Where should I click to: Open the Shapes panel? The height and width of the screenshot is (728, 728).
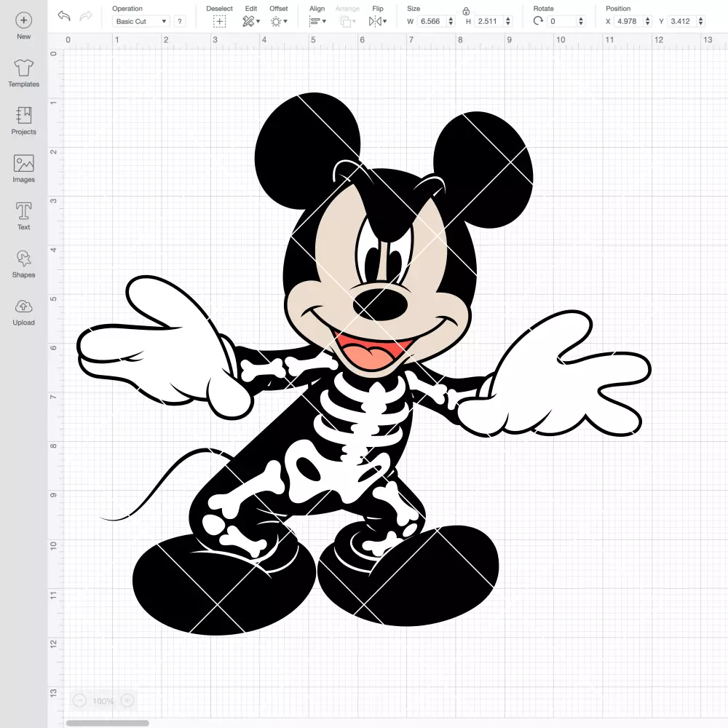point(23,264)
